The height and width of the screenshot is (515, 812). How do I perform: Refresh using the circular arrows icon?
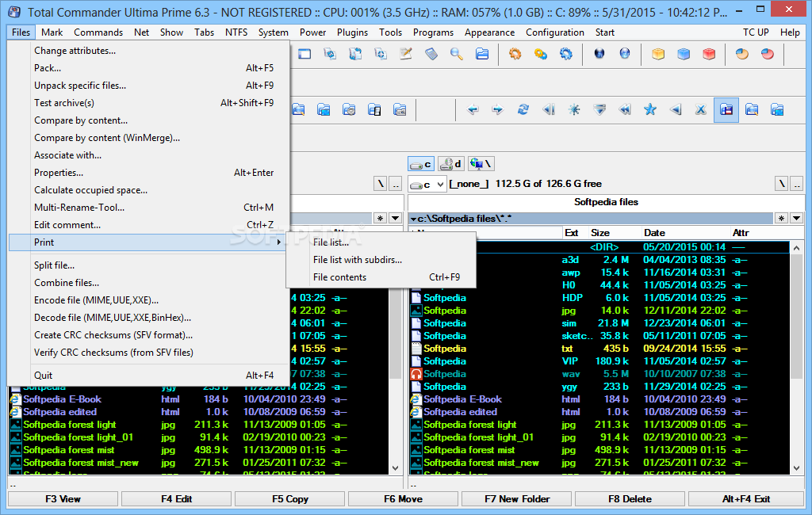[x=523, y=109]
